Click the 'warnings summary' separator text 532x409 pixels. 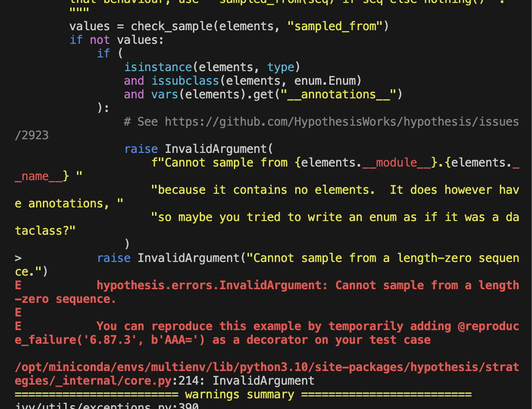(x=240, y=394)
